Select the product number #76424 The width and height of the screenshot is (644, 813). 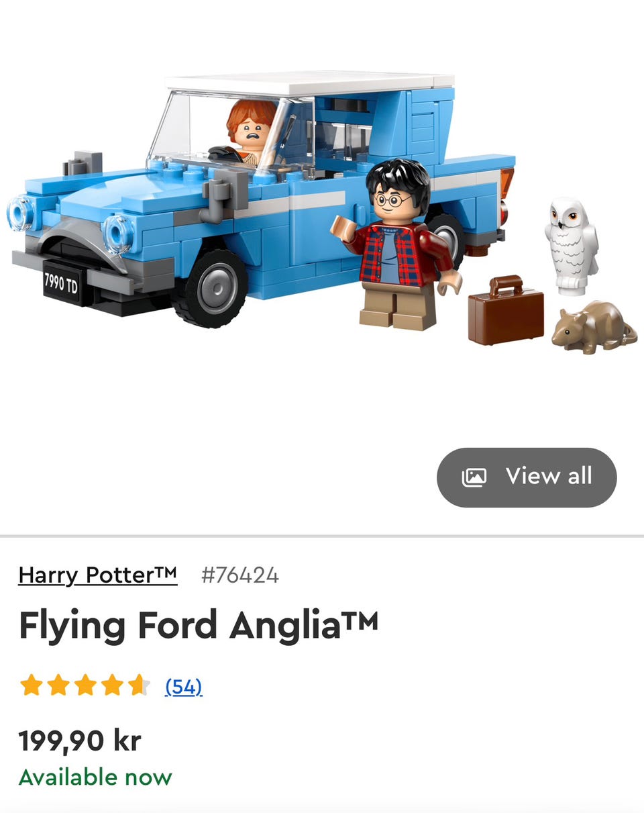point(239,575)
